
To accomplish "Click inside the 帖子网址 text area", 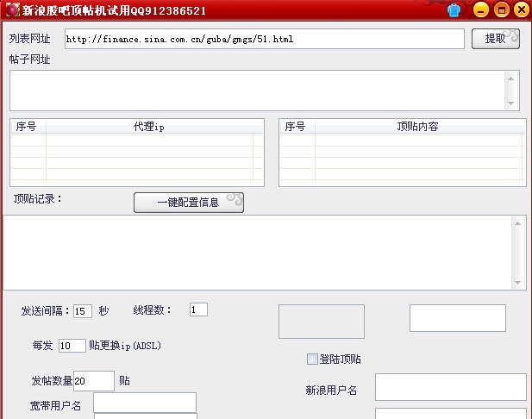I will (265, 91).
